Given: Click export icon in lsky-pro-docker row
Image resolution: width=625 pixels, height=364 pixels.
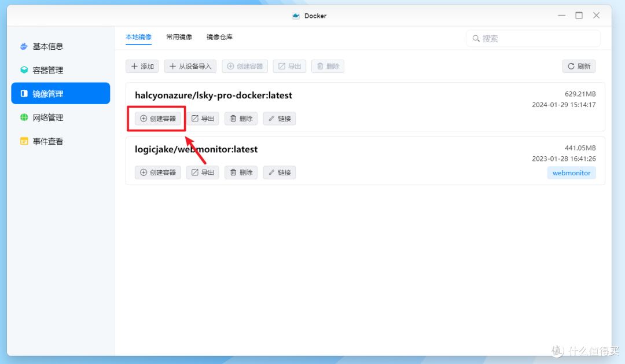Looking at the screenshot, I should pos(195,119).
